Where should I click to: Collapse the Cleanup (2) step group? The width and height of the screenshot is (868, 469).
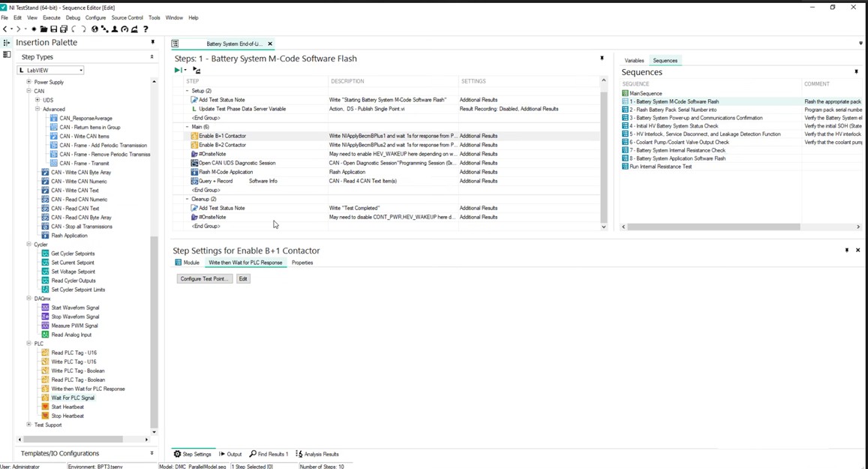pos(187,199)
